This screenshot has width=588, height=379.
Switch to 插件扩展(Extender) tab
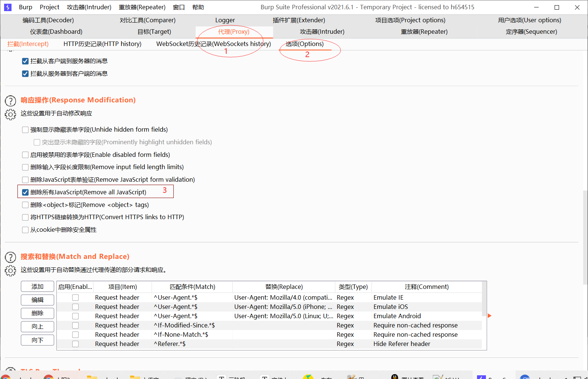pos(299,20)
